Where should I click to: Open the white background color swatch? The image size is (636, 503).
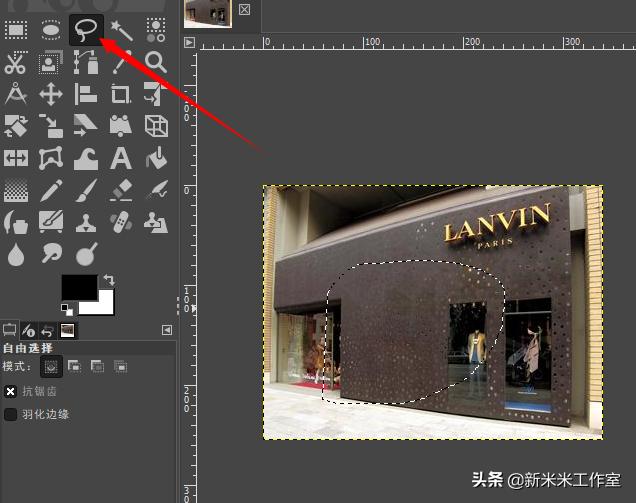point(103,307)
